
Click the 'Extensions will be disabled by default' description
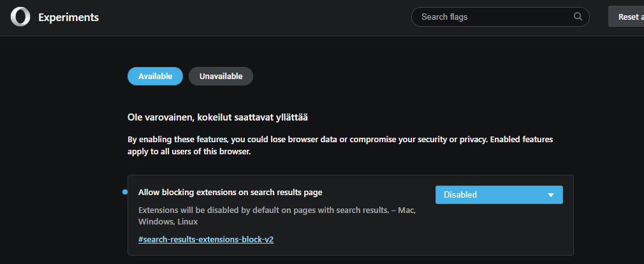[263, 210]
